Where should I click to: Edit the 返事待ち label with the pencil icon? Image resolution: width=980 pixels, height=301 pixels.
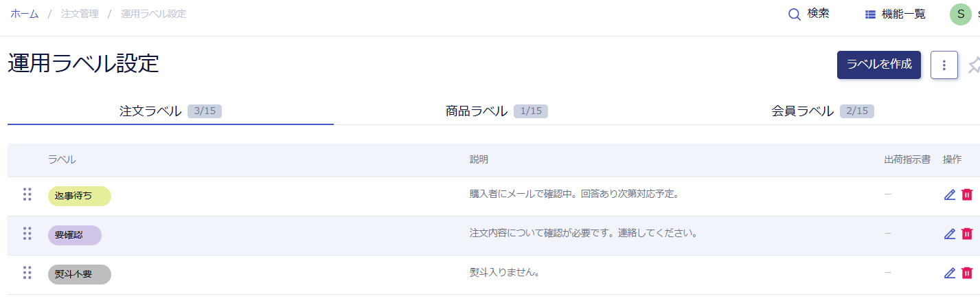pos(950,194)
